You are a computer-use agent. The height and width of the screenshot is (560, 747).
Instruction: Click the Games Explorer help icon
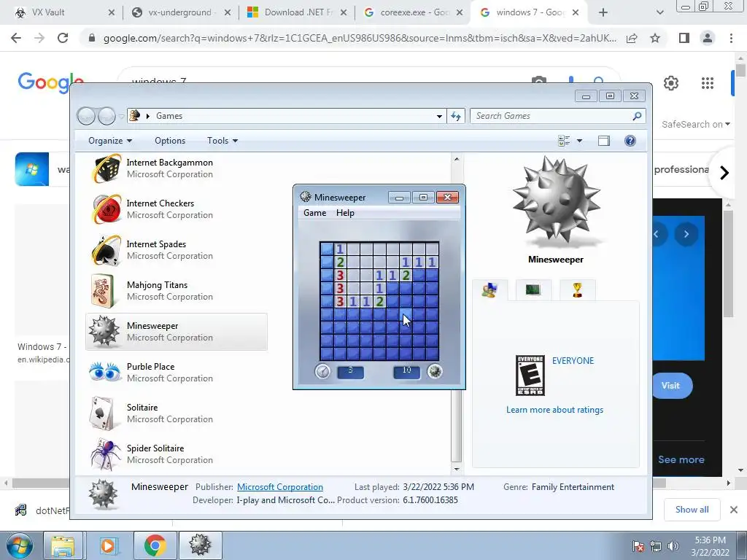(x=630, y=141)
